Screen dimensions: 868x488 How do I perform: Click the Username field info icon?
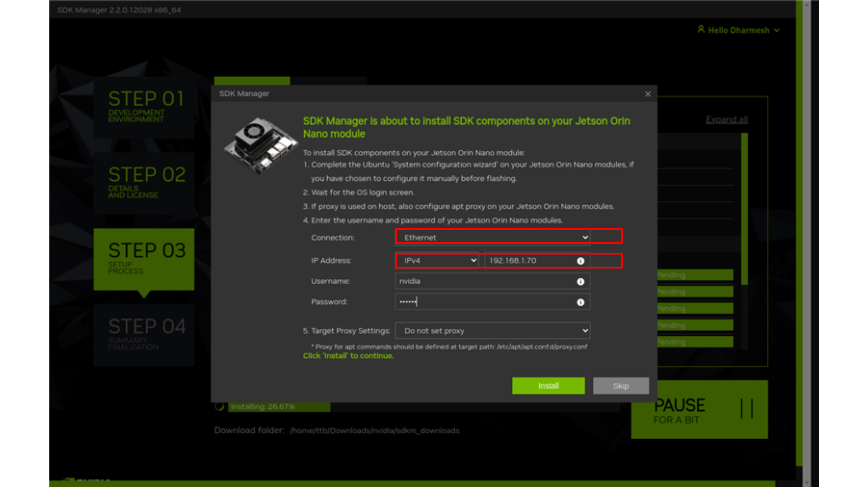tap(580, 282)
